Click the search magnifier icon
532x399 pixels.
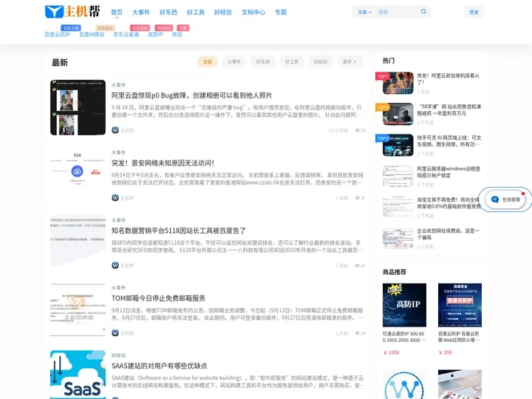(423, 12)
